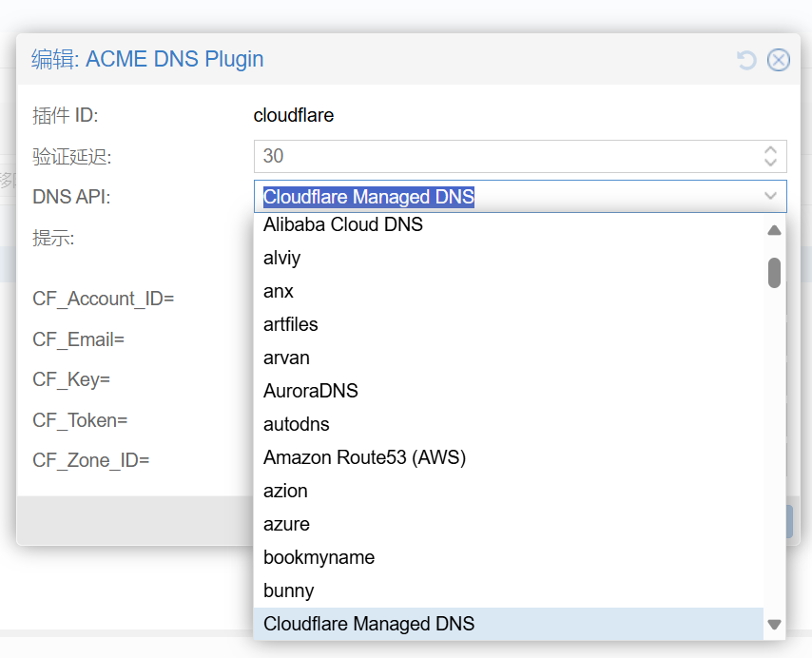This screenshot has height=658, width=812.
Task: Choose bookmyname from the dropdown
Action: pos(319,557)
